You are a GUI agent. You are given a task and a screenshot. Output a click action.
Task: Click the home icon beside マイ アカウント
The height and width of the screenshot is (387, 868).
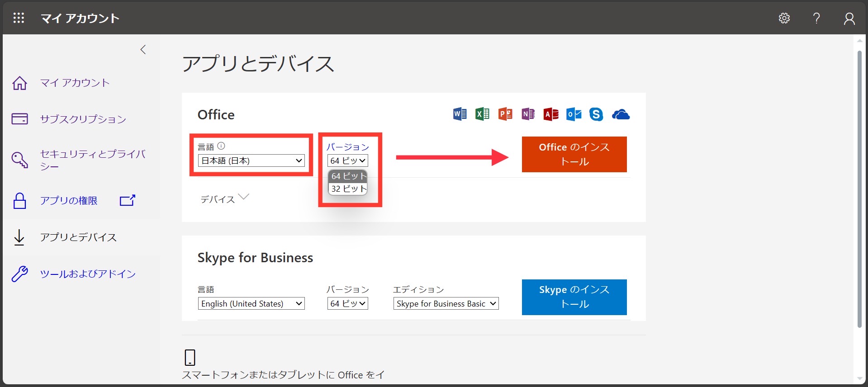click(x=19, y=83)
